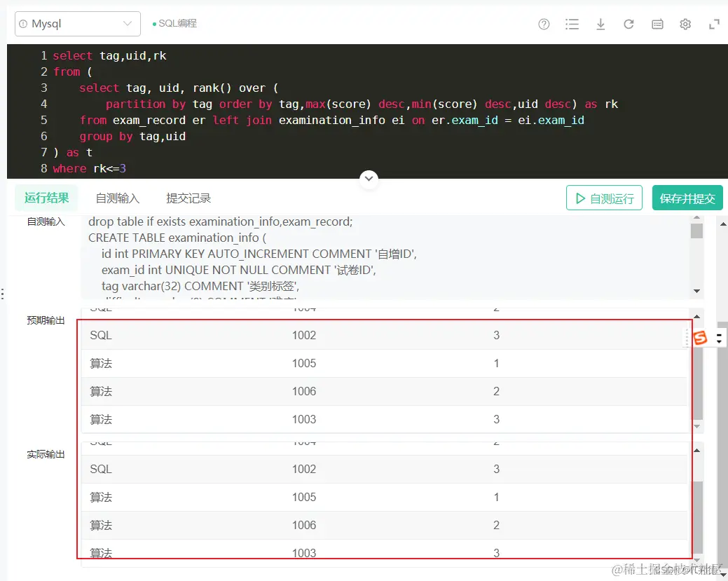The image size is (728, 581).
Task: Open the Mysql language dropdown
Action: [78, 24]
